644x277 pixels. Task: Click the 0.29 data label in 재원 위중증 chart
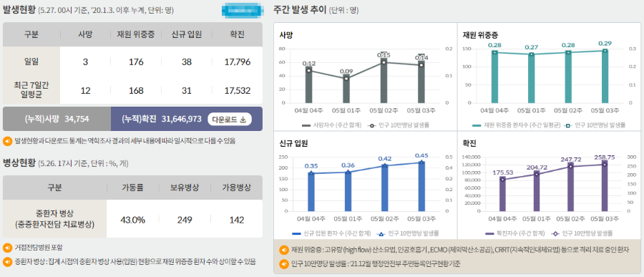[605, 43]
